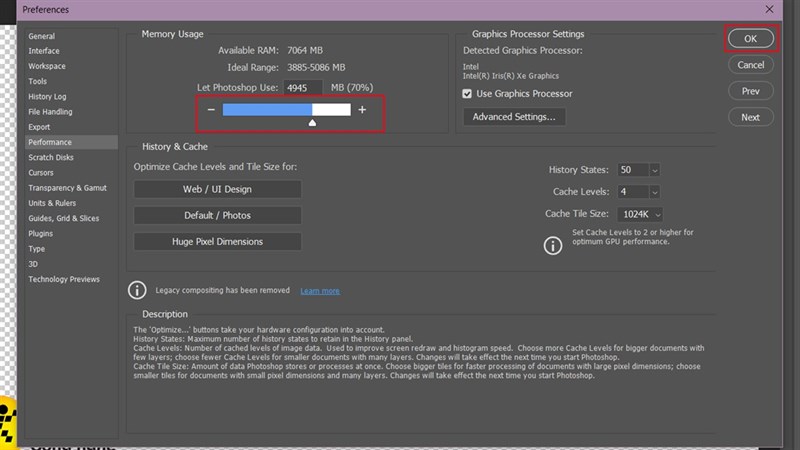
Task: Open Transparency & Gamut preferences
Action: pyautogui.click(x=71, y=188)
